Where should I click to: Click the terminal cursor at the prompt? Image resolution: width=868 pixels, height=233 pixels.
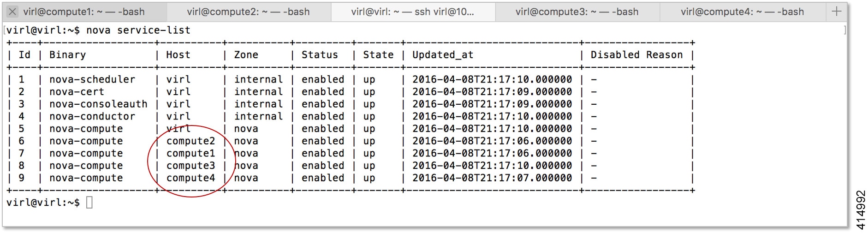click(x=89, y=202)
